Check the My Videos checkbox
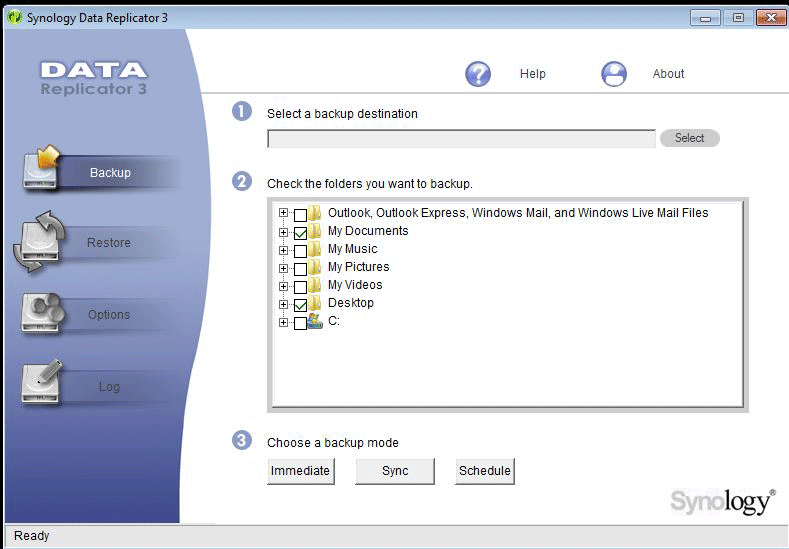Screen dimensions: 789x549 pyautogui.click(x=300, y=287)
